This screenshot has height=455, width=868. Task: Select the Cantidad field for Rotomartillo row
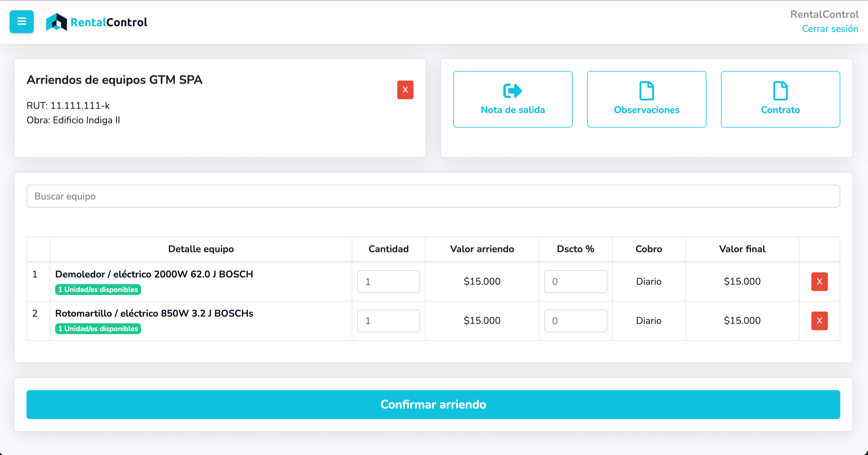[x=388, y=321]
